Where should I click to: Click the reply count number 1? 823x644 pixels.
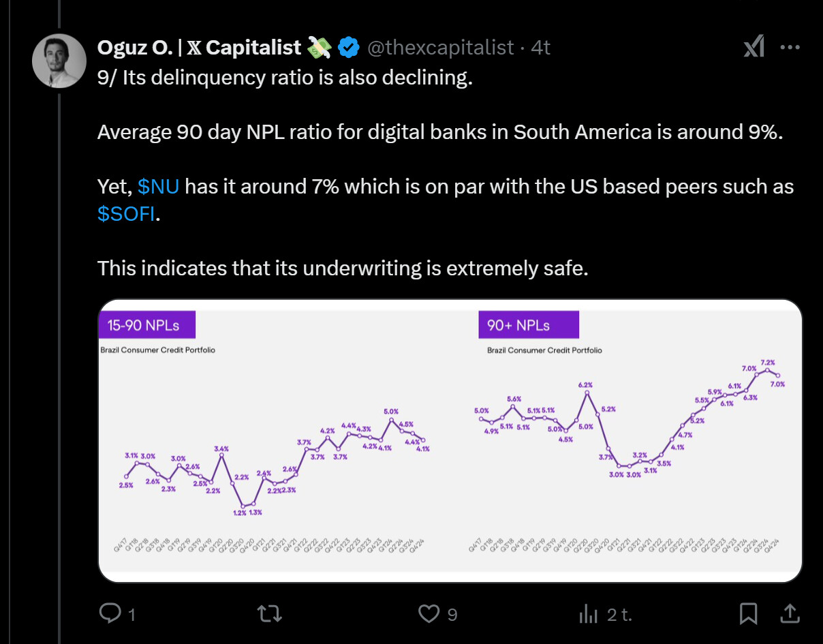[x=131, y=615]
